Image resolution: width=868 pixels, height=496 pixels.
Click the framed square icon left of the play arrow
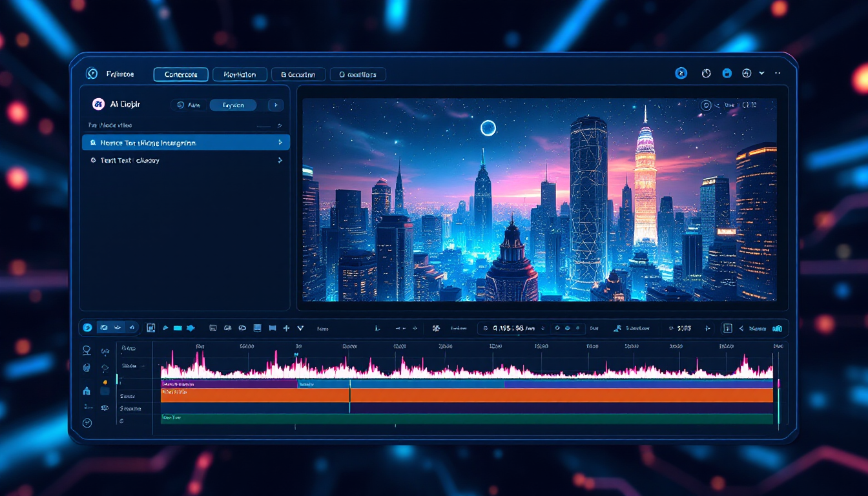coord(151,328)
